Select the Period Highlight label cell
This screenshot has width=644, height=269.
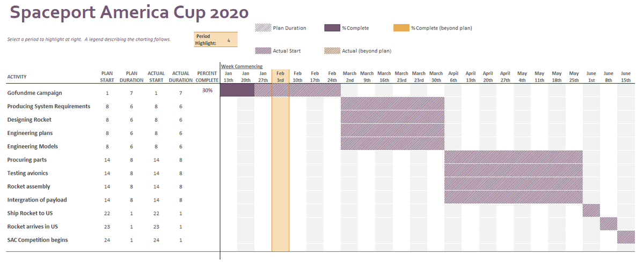pyautogui.click(x=206, y=40)
